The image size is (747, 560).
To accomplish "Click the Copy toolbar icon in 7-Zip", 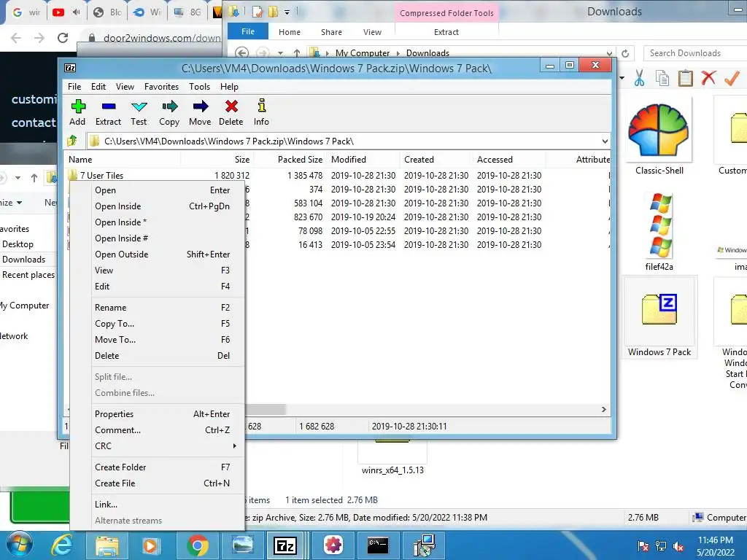I will [x=169, y=106].
